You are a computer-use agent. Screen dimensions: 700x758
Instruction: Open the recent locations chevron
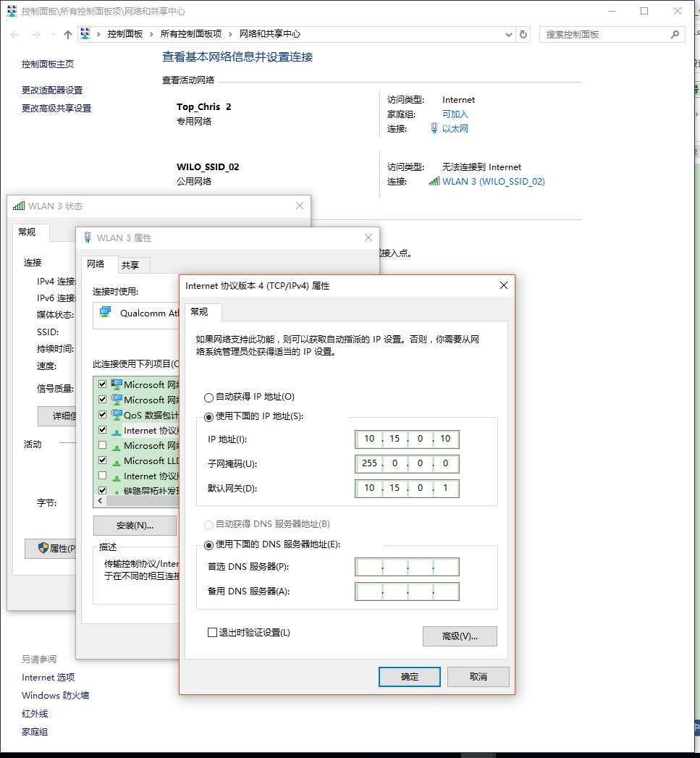[53, 34]
